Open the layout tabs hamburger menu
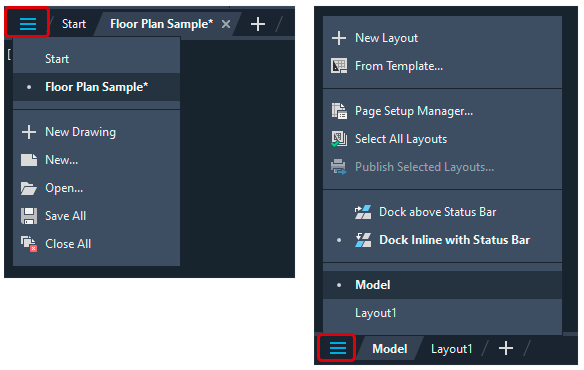The width and height of the screenshot is (584, 370). coord(338,348)
